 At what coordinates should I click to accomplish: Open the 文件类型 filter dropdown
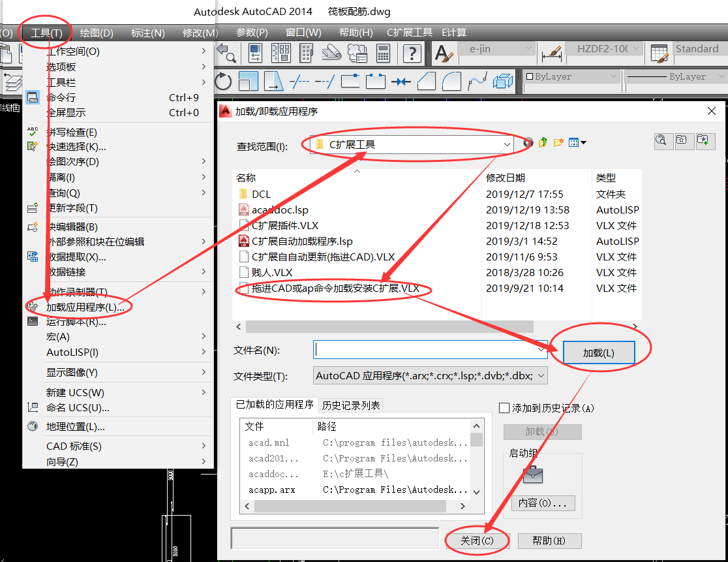541,376
